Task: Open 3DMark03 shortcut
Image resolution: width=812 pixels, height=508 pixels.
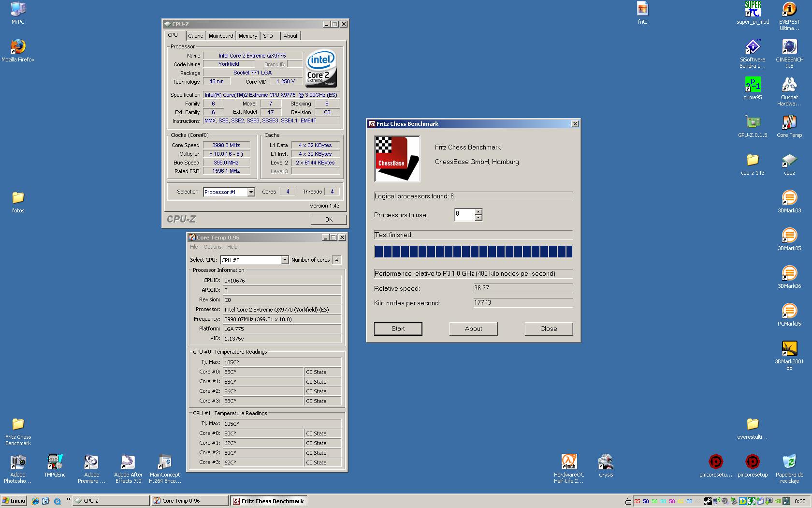Action: (789, 201)
